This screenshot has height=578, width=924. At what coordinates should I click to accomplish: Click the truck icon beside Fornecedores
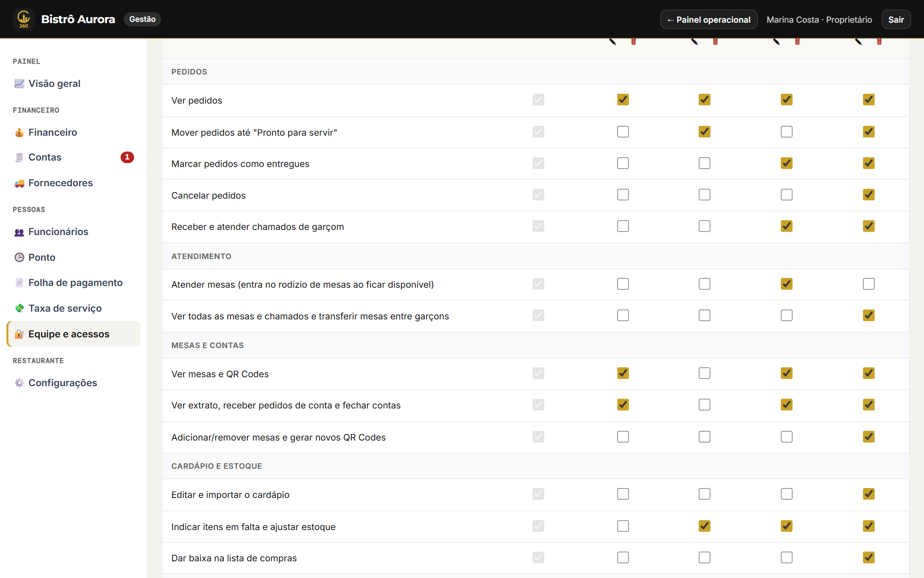(19, 183)
